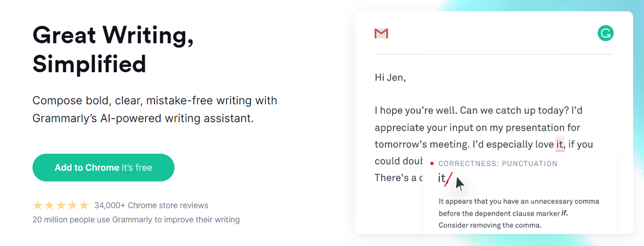The width and height of the screenshot is (644, 246).
Task: Click the fifth gold rating star
Action: click(84, 206)
